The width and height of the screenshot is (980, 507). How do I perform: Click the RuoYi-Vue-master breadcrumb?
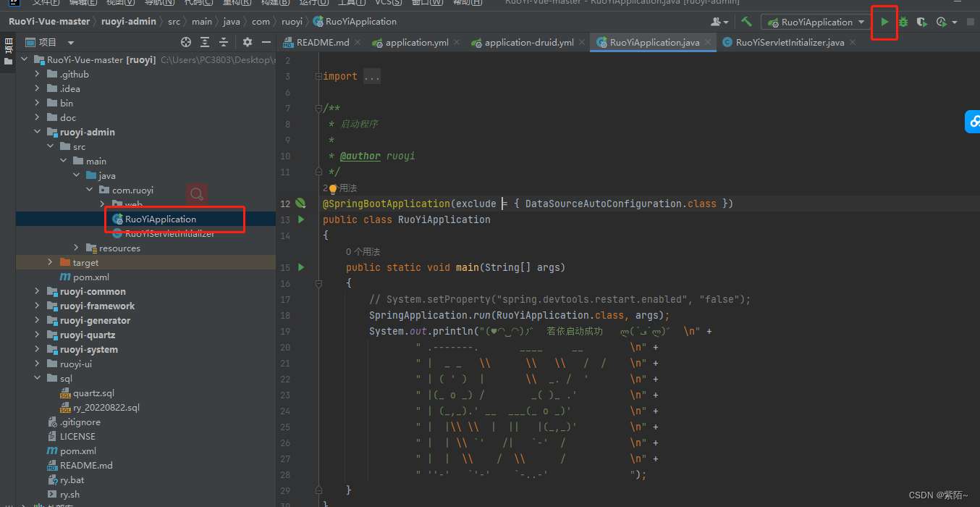[49, 22]
